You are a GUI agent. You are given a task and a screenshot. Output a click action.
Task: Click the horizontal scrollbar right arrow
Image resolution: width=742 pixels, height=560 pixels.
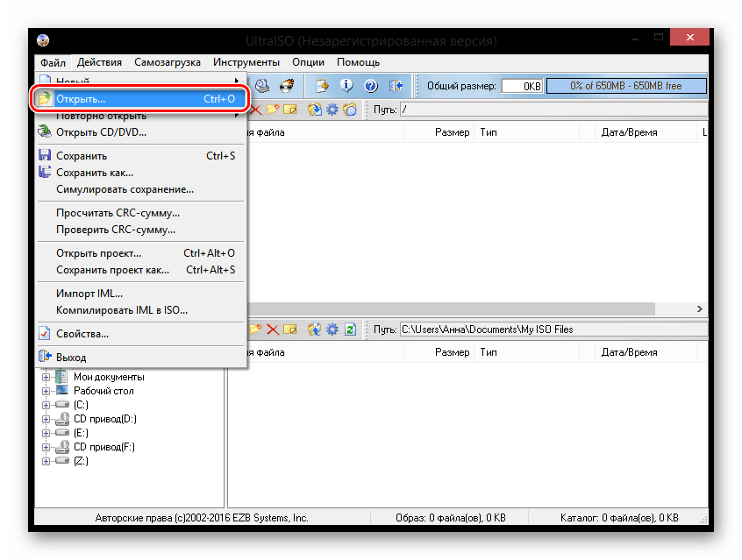[x=699, y=308]
